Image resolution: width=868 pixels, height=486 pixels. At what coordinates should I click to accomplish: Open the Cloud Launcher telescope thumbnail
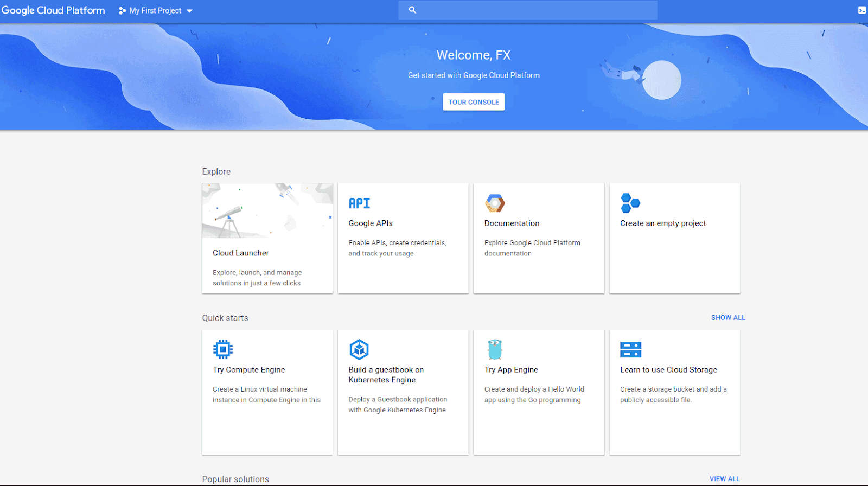click(x=267, y=211)
